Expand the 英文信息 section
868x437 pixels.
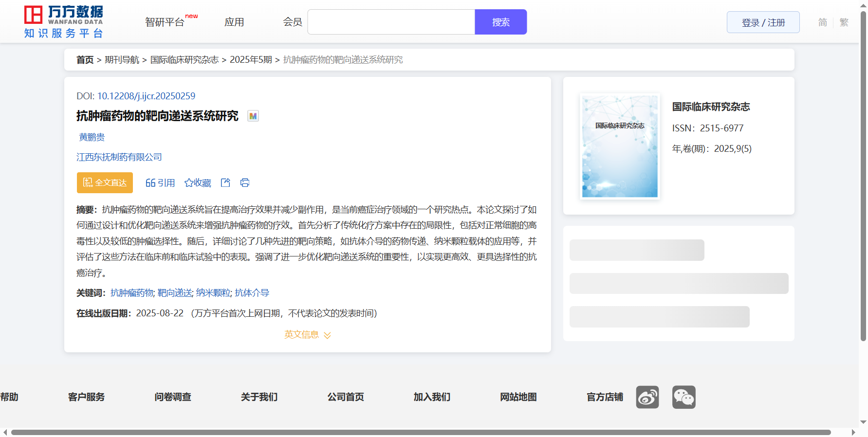307,335
